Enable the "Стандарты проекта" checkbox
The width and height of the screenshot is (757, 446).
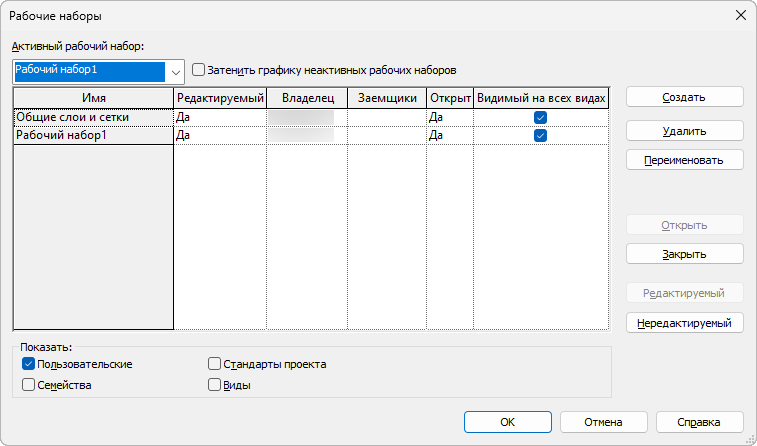[x=214, y=364]
